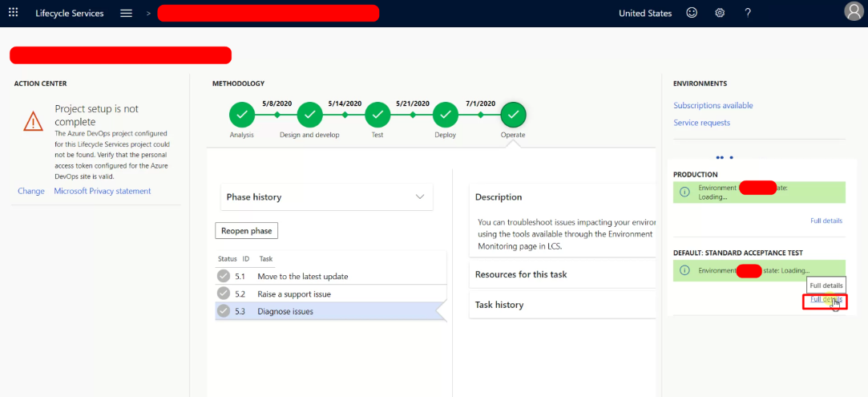The width and height of the screenshot is (868, 397).
Task: Select the Design and develop phase circle
Action: tap(309, 115)
